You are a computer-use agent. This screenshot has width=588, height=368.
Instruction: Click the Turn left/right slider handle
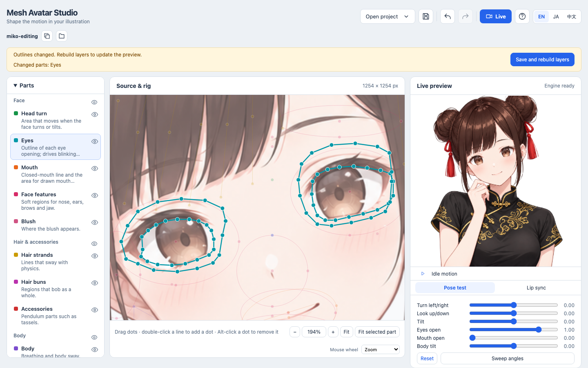514,305
